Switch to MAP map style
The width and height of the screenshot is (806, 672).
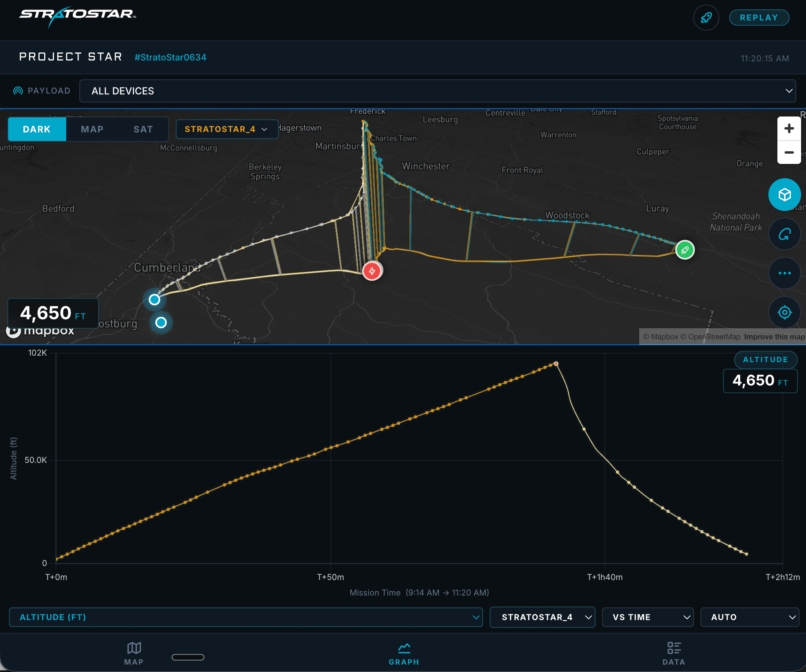point(92,129)
